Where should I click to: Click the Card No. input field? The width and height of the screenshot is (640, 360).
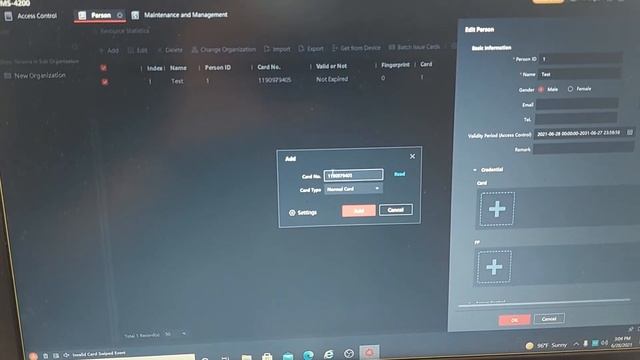tap(353, 175)
